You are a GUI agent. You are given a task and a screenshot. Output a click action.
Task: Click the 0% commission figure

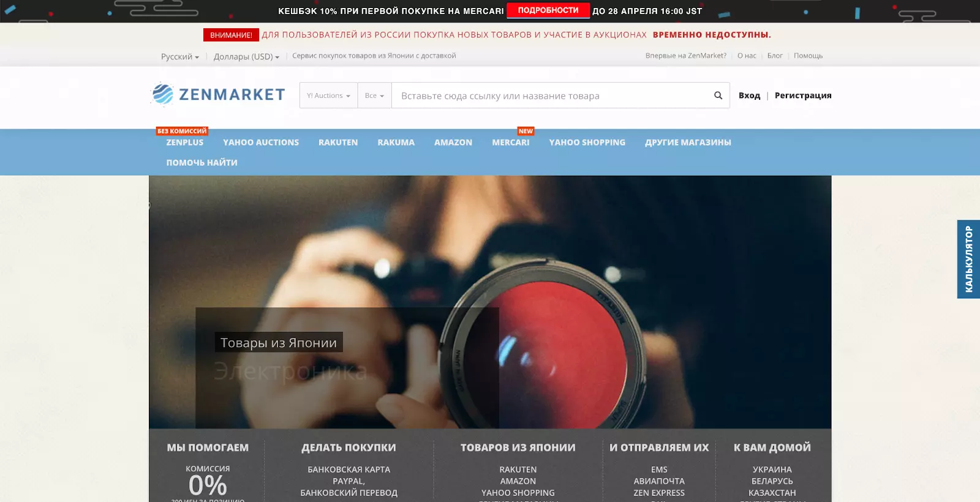208,486
